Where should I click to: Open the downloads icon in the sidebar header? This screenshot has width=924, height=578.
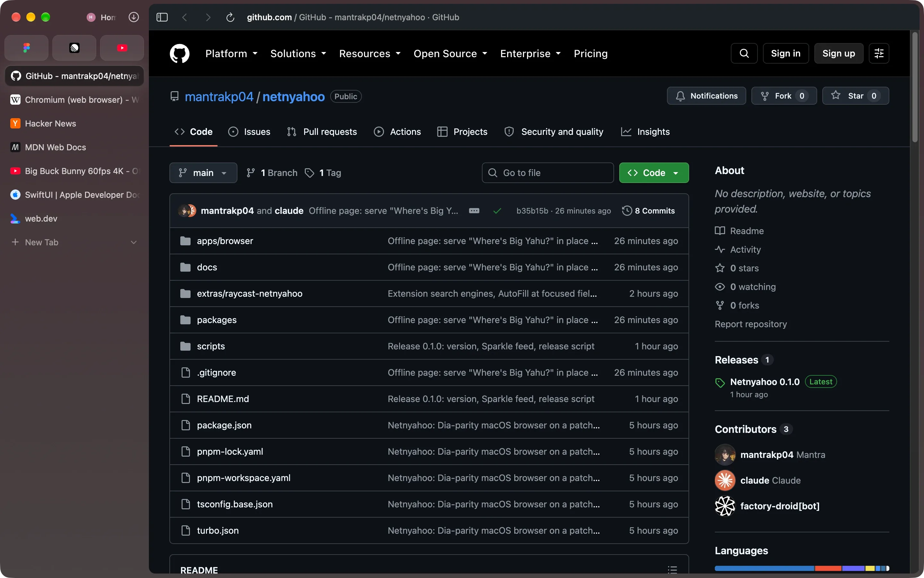[134, 17]
